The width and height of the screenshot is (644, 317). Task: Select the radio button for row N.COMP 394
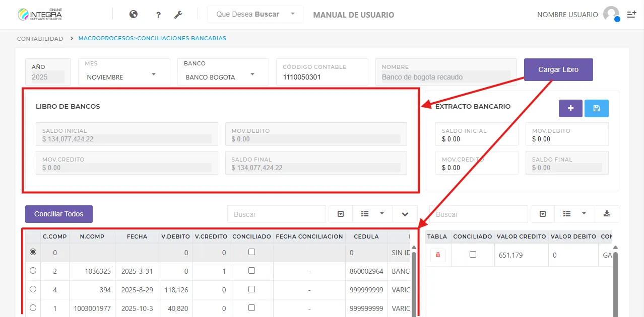[x=32, y=289]
